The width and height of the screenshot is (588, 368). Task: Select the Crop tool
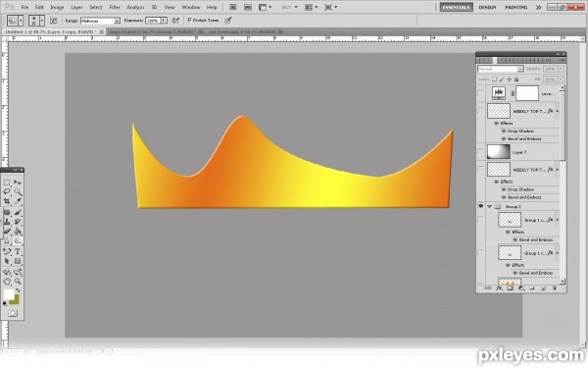pos(7,201)
